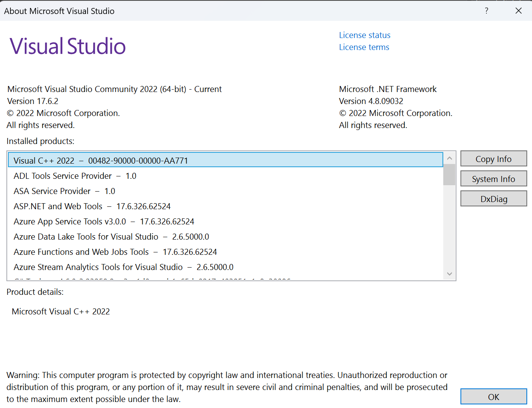Close the About Microsoft Visual Studio dialog
Viewport: 532px width, 408px height.
[x=518, y=11]
